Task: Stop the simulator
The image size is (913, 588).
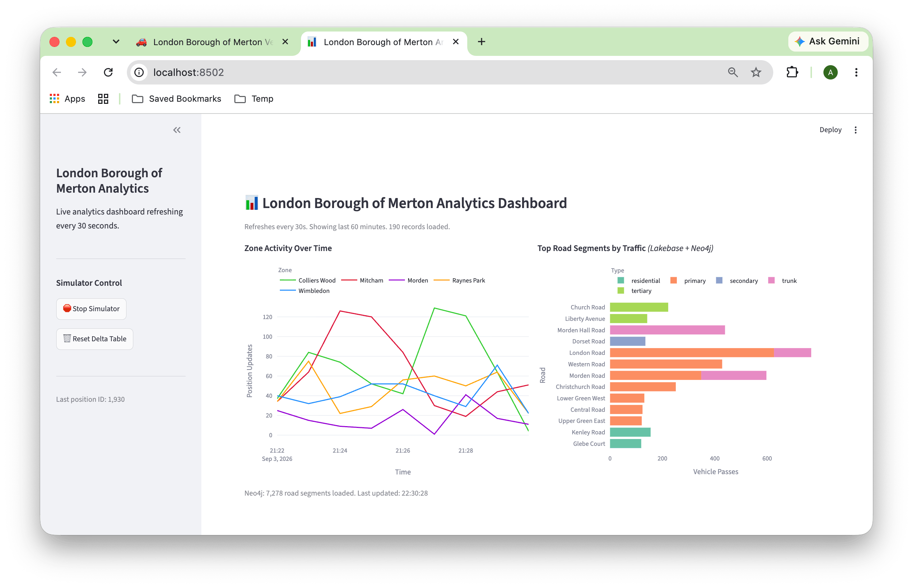Action: 91,309
